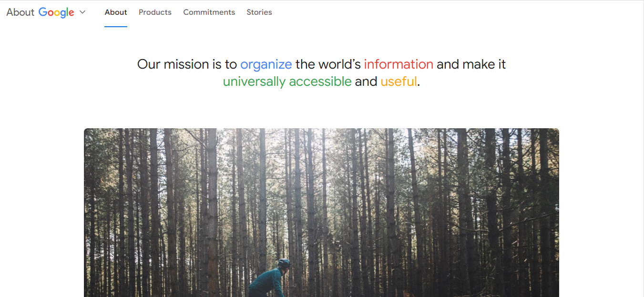Click the 'Our mission is to' text

click(x=187, y=64)
